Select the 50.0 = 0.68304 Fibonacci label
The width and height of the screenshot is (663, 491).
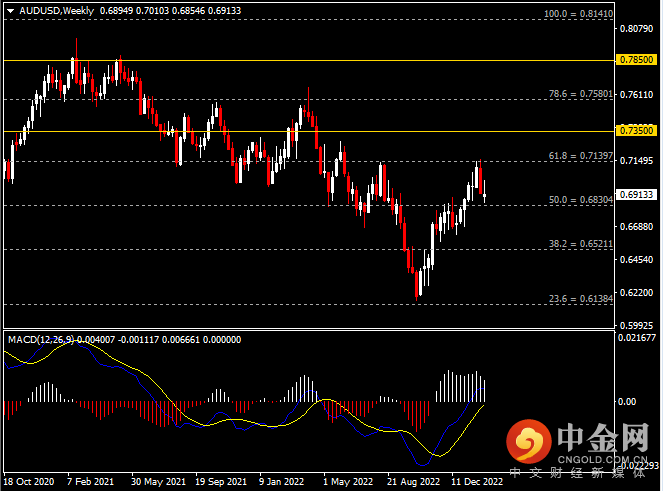coord(579,200)
